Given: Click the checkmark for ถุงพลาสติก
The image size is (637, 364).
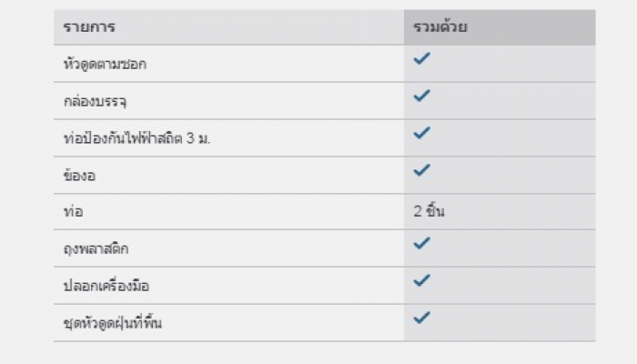Looking at the screenshot, I should (421, 243).
